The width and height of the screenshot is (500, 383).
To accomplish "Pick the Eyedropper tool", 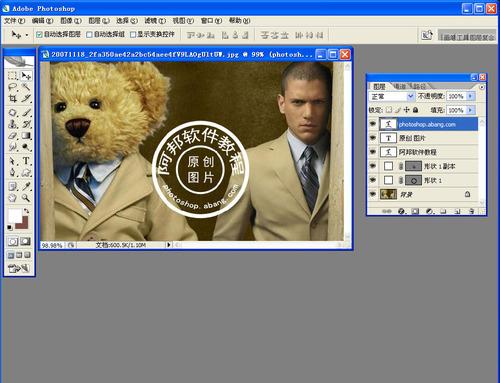I will [x=26, y=186].
